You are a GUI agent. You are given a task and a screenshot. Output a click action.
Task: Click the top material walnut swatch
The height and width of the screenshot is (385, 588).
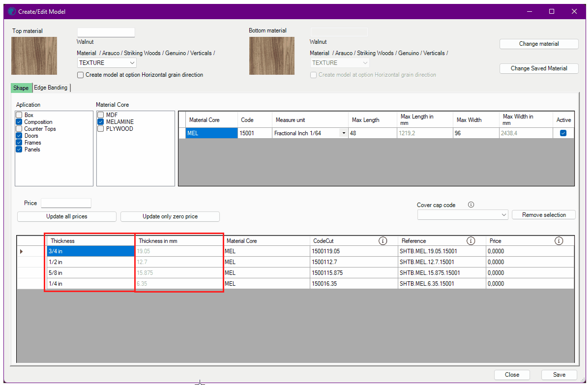34,56
